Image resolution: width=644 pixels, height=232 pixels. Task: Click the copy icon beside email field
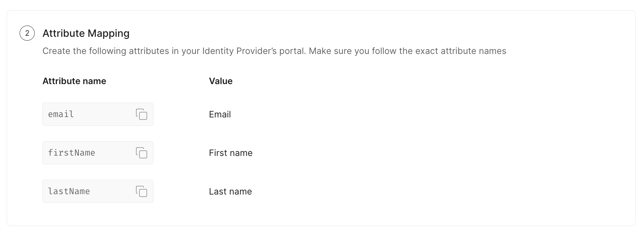coord(142,114)
